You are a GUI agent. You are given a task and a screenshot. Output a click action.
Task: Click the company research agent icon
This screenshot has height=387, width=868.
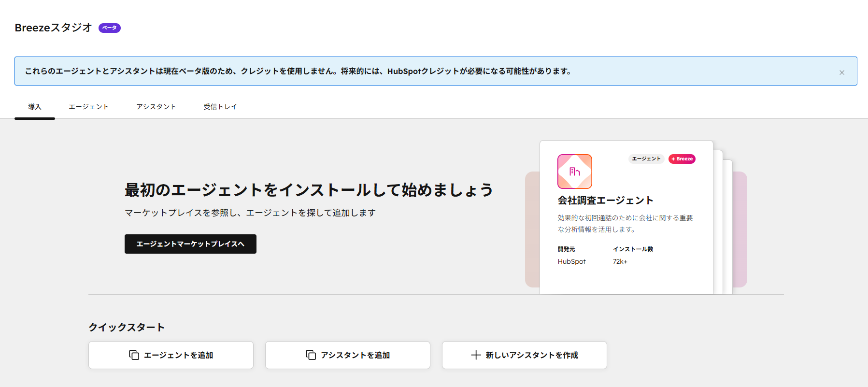tap(574, 172)
